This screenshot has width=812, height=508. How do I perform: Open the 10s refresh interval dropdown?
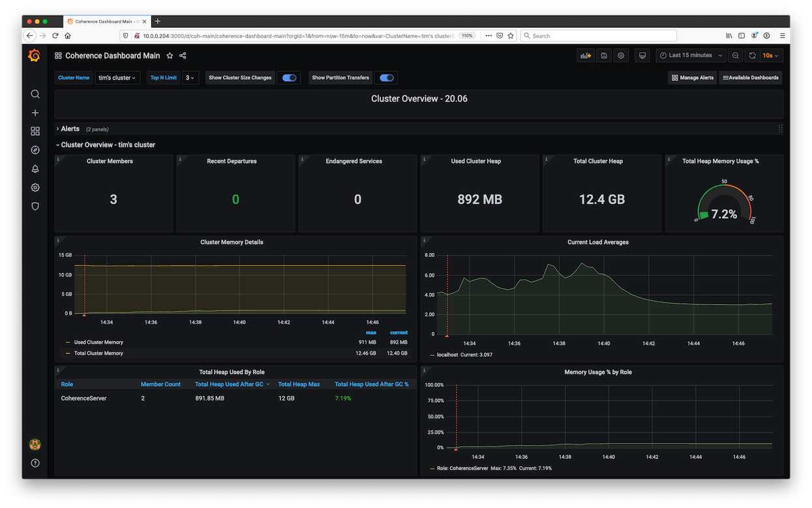pos(771,55)
